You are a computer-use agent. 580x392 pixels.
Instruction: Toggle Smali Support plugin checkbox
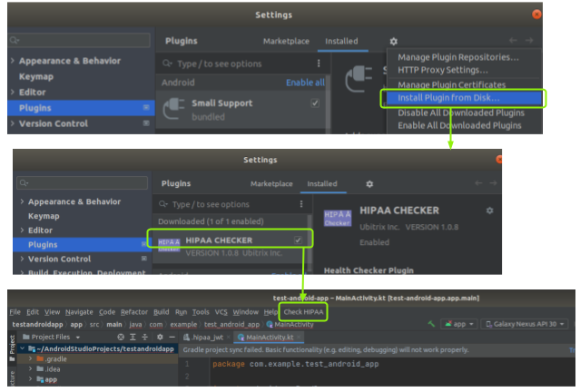[x=315, y=103]
